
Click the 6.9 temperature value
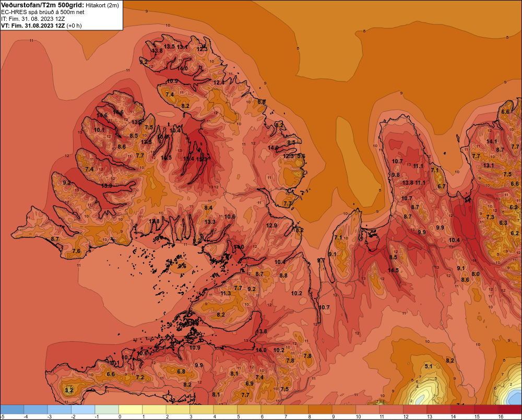click(250, 383)
